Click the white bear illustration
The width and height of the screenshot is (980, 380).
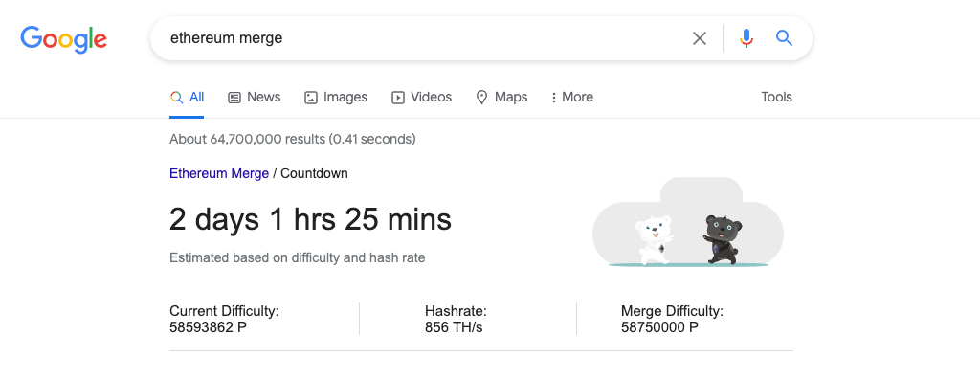(655, 239)
